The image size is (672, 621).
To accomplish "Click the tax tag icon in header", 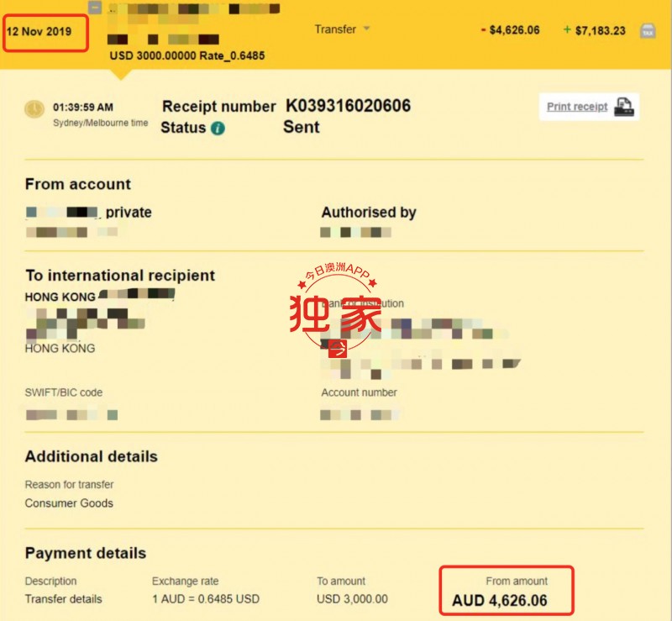I will (648, 31).
